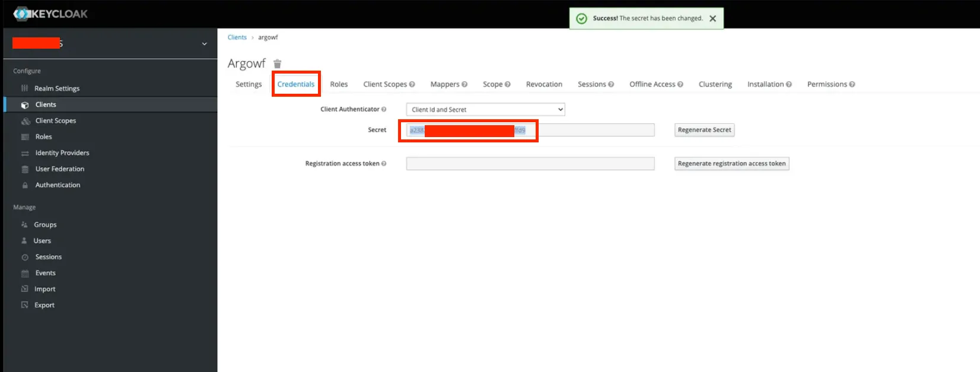
Task: Open the Settings tab
Action: 249,84
